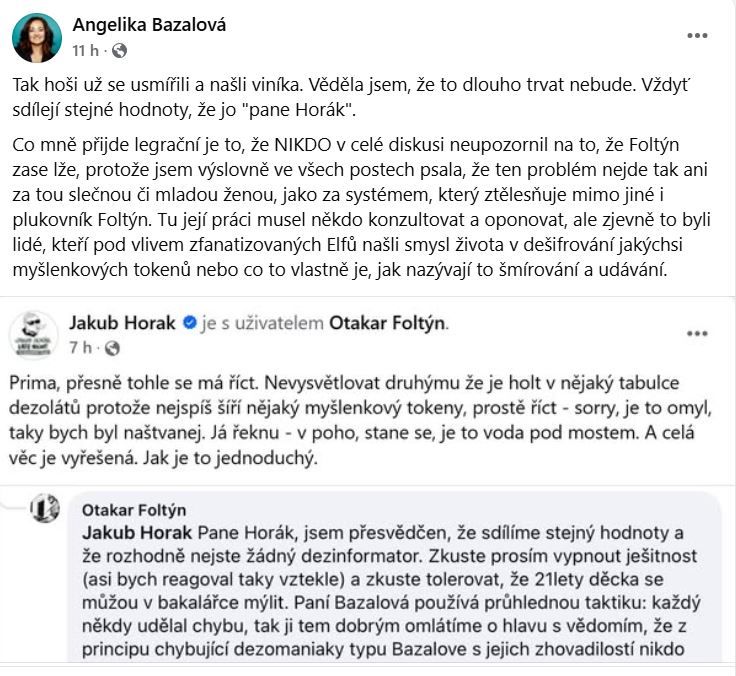736x676 pixels.
Task: Click the 7 h timestamp on Horak's post
Action: 81,348
